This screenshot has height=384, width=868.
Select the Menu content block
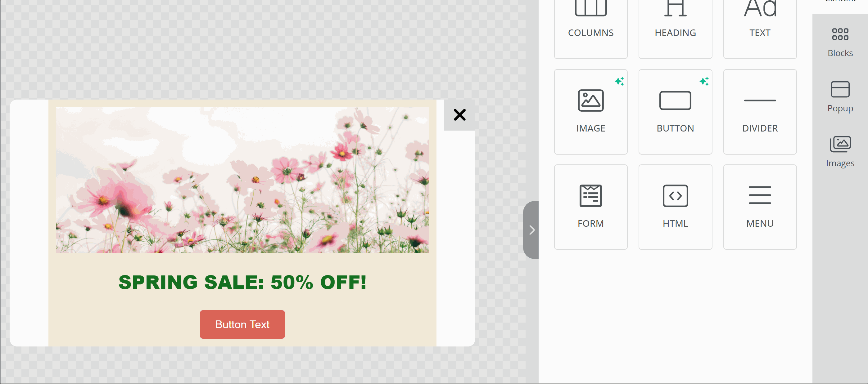(x=759, y=207)
